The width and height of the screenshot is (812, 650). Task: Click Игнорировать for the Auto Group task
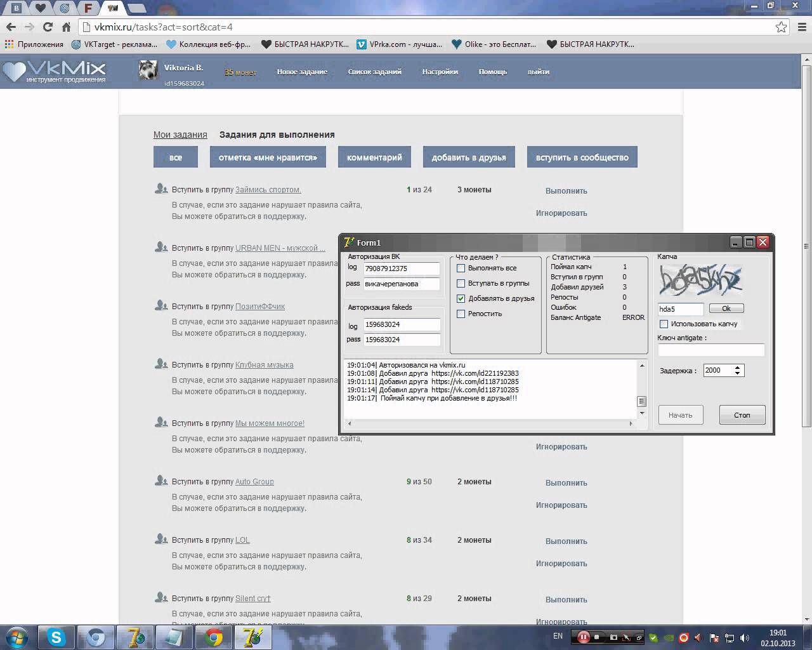coord(561,505)
